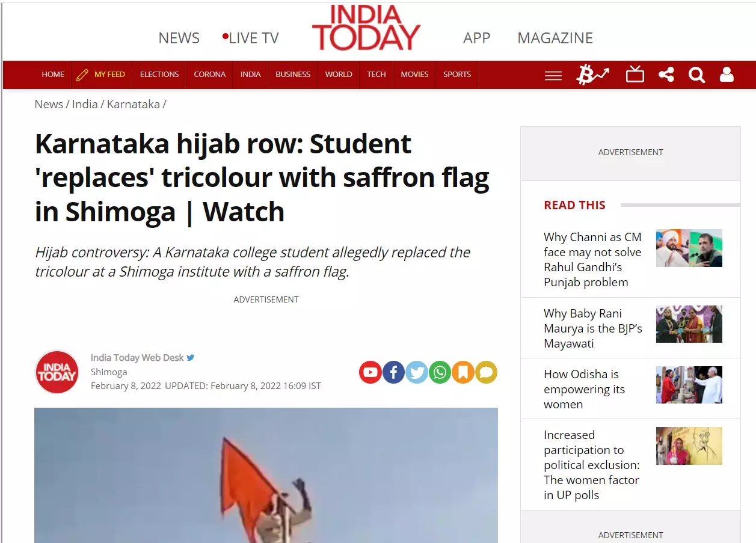Share article via WhatsApp icon
The width and height of the screenshot is (756, 543).
click(440, 372)
